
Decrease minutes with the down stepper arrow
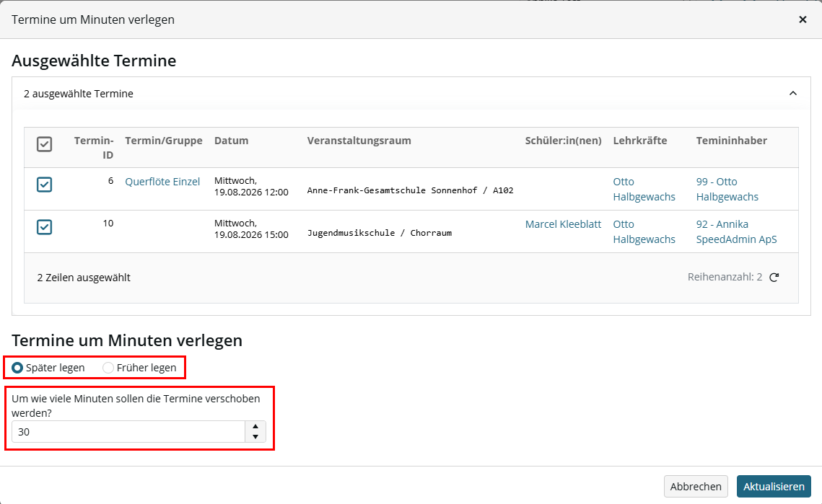coord(255,437)
